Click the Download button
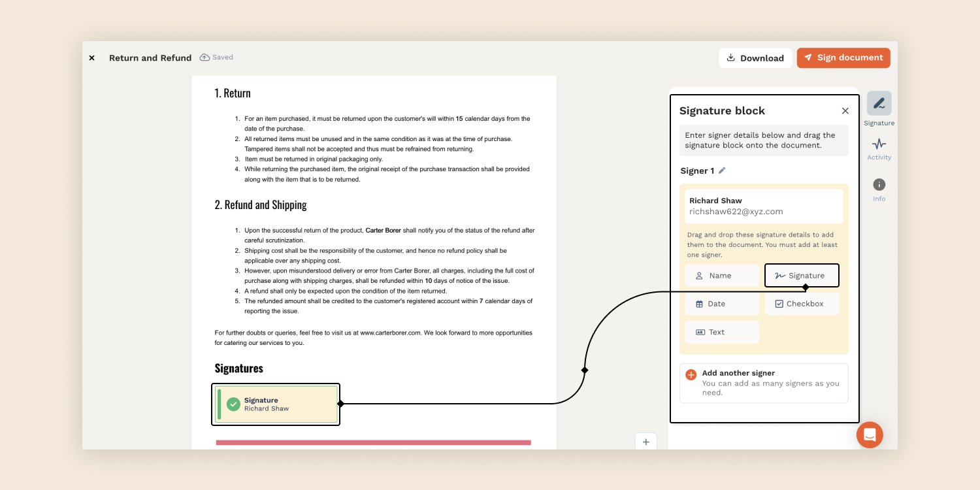The width and height of the screenshot is (980, 490). 755,58
